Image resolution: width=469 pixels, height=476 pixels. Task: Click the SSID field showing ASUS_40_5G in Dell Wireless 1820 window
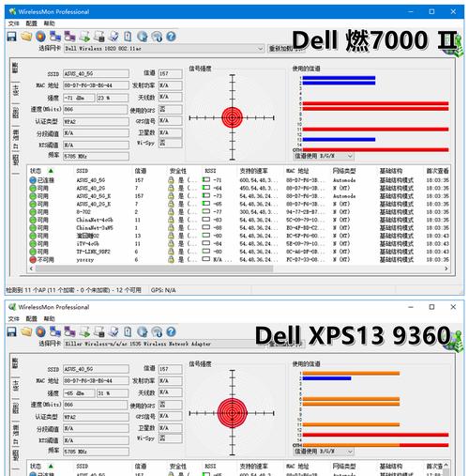pyautogui.click(x=96, y=74)
